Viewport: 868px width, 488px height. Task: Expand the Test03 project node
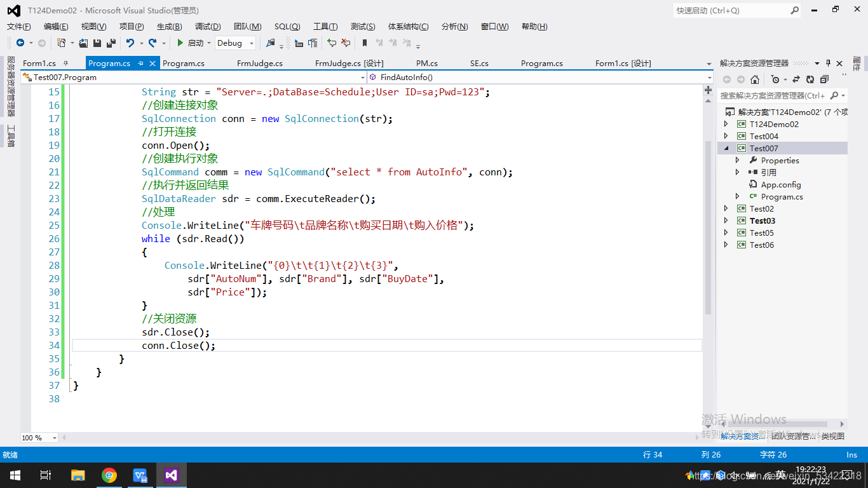pyautogui.click(x=726, y=220)
